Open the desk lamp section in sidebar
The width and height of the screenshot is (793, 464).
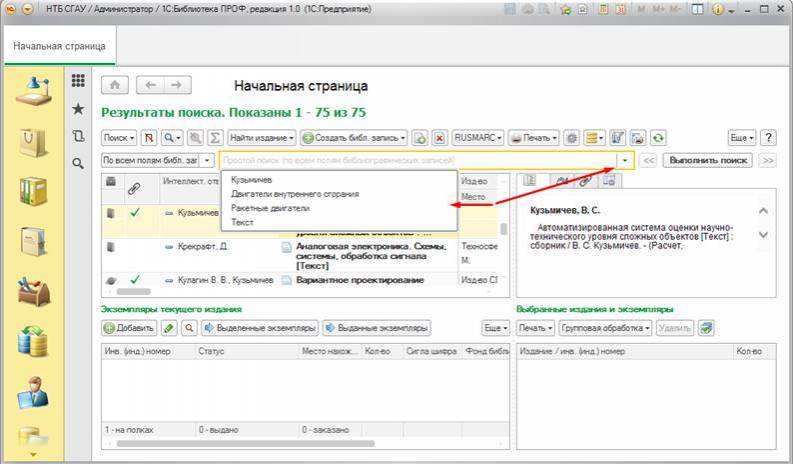pyautogui.click(x=33, y=87)
